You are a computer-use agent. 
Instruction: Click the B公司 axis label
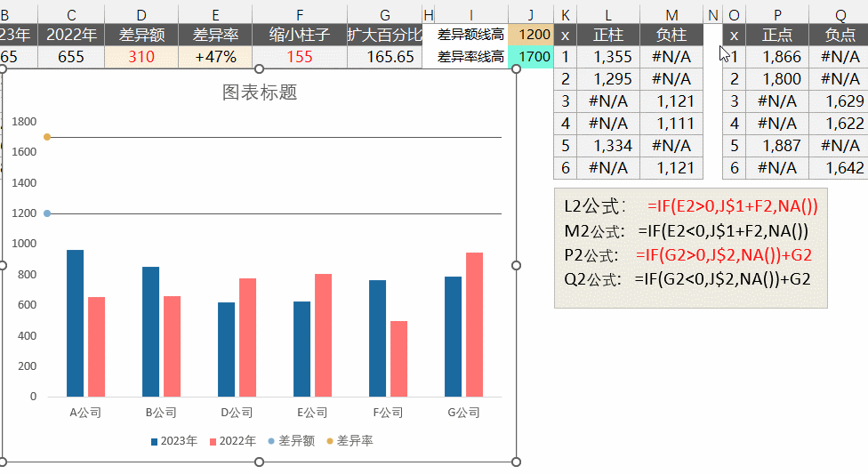[x=161, y=413]
